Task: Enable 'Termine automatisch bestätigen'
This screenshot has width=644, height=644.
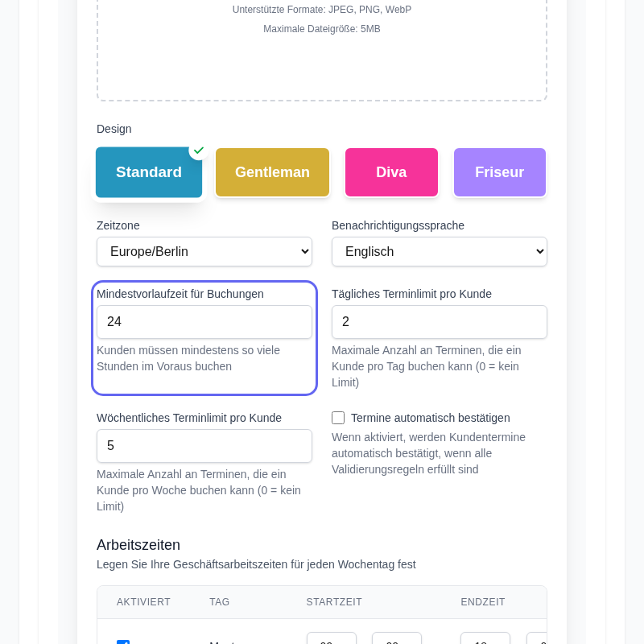Action: 338,418
